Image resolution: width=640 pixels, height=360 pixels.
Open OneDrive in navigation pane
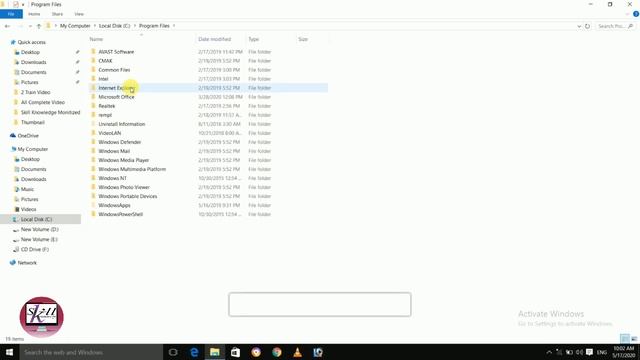click(28, 136)
